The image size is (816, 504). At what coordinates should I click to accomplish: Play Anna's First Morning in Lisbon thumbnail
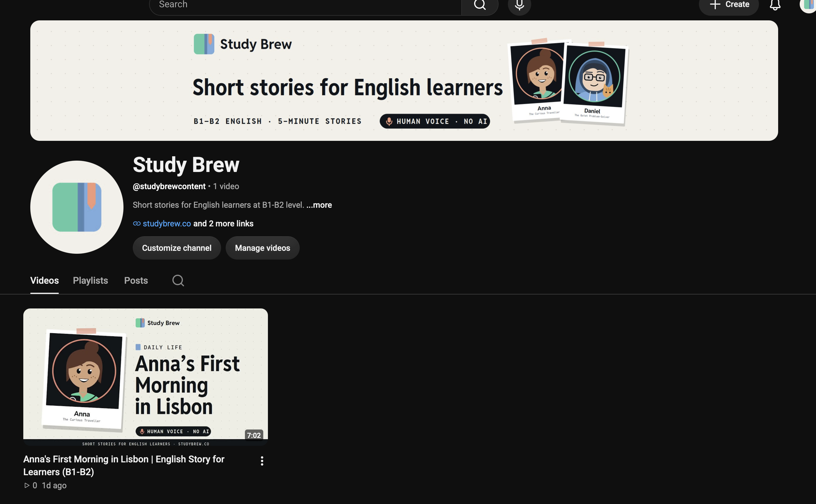point(145,377)
